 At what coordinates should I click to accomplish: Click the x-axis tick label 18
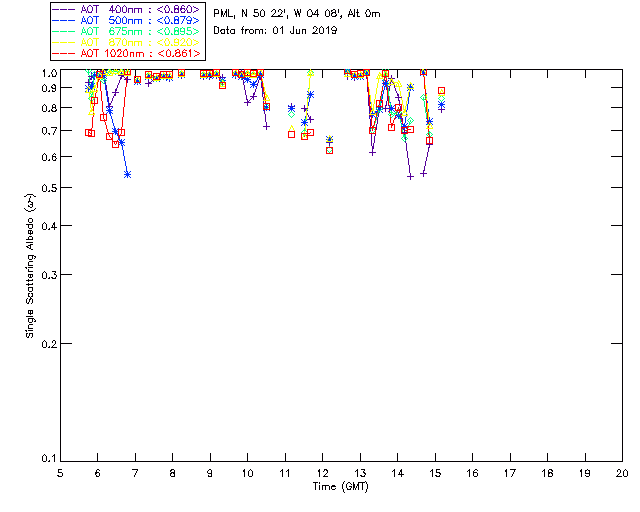pyautogui.click(x=547, y=471)
